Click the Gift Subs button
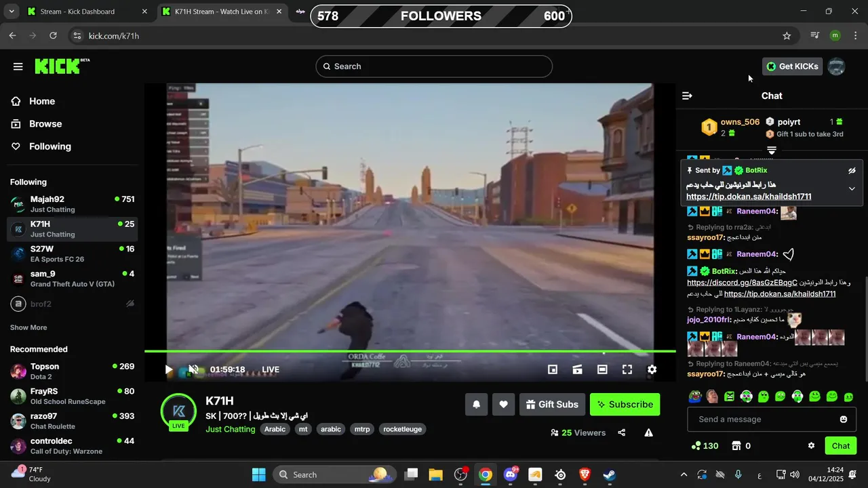Viewport: 868px width, 488px height. [552, 405]
